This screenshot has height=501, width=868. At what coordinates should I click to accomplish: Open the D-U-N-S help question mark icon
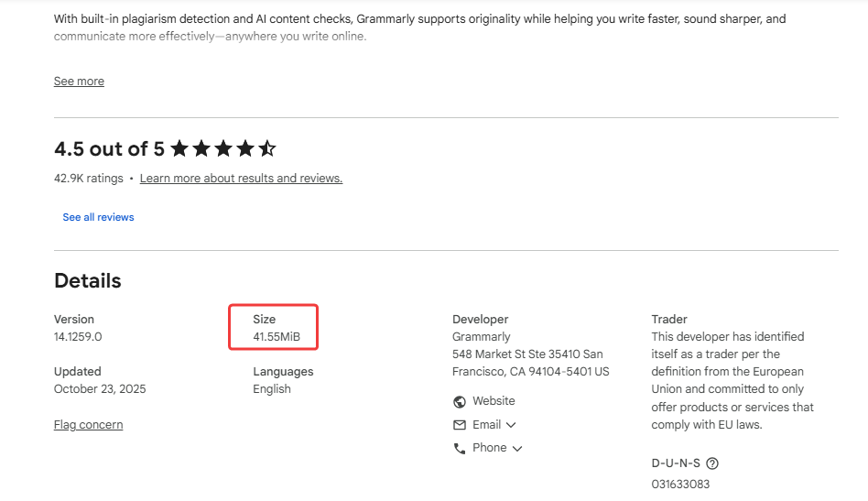[x=713, y=463]
